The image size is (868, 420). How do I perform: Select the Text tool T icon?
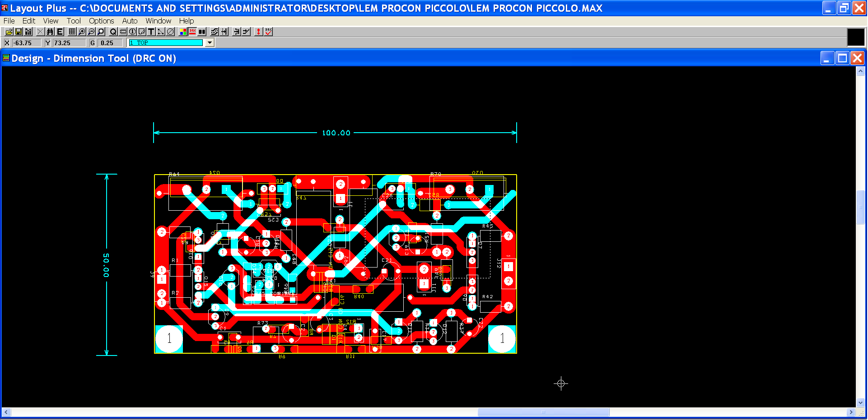click(151, 32)
